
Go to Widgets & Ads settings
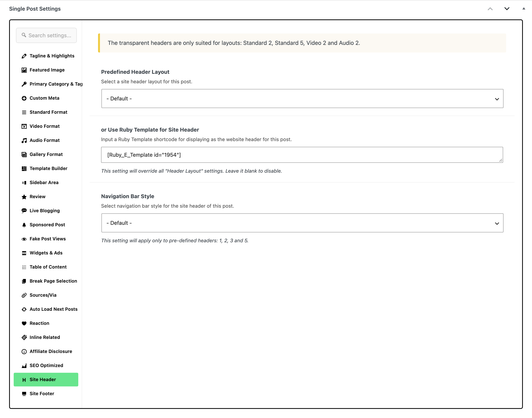46,253
